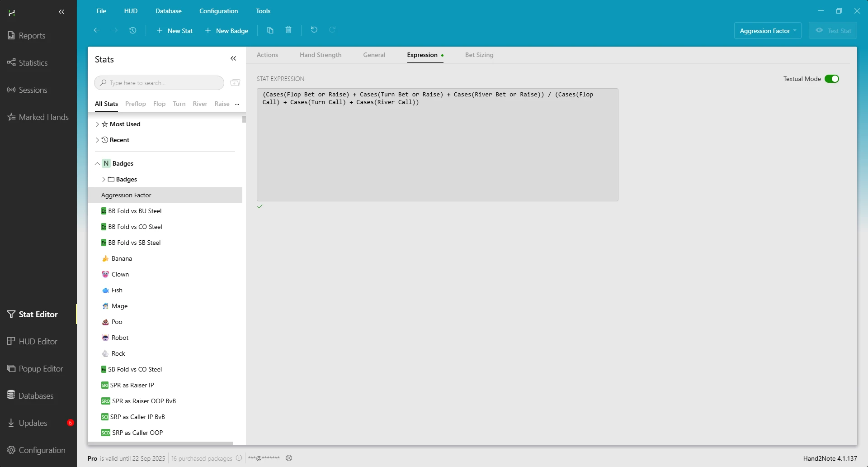Click the history clock icon in toolbar
This screenshot has height=467, width=868.
(x=132, y=30)
